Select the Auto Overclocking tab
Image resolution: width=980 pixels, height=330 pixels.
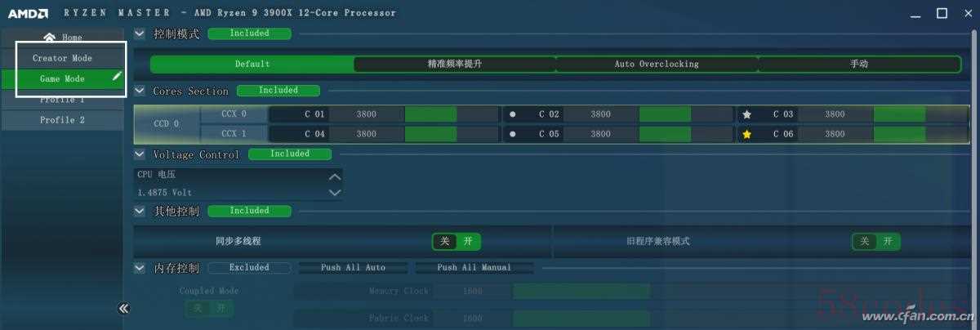pos(657,64)
